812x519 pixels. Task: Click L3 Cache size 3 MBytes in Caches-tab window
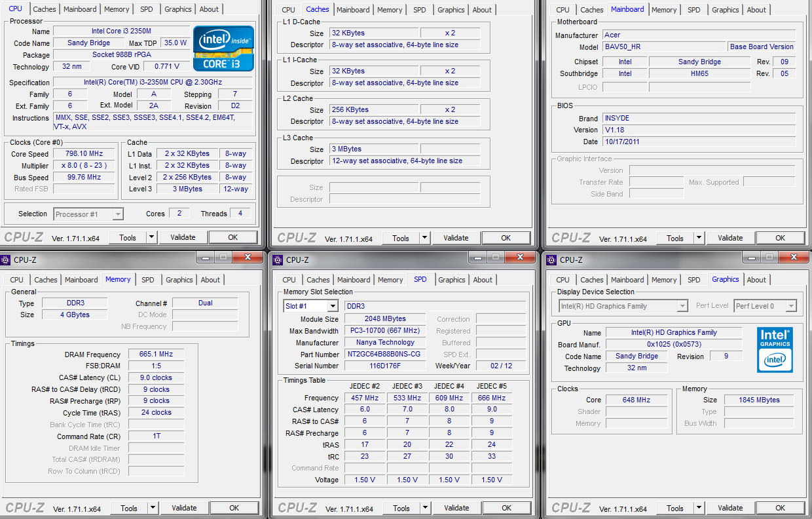pos(373,149)
